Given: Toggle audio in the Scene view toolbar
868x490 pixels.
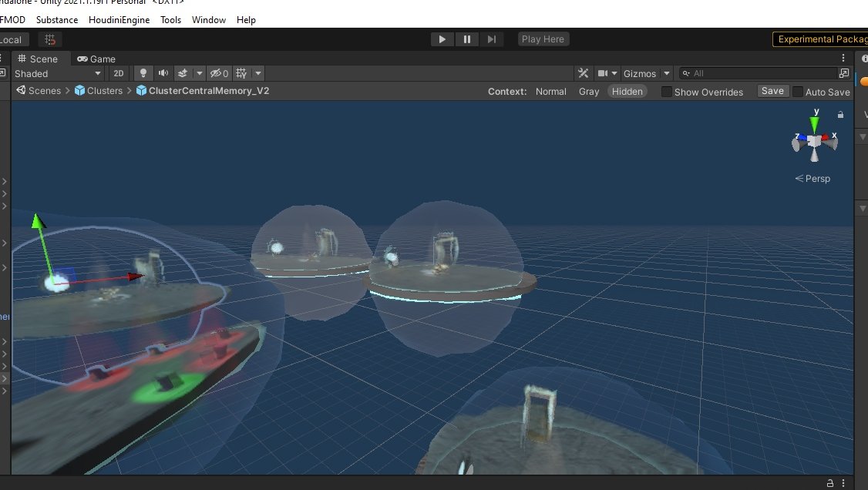Looking at the screenshot, I should click(x=163, y=73).
